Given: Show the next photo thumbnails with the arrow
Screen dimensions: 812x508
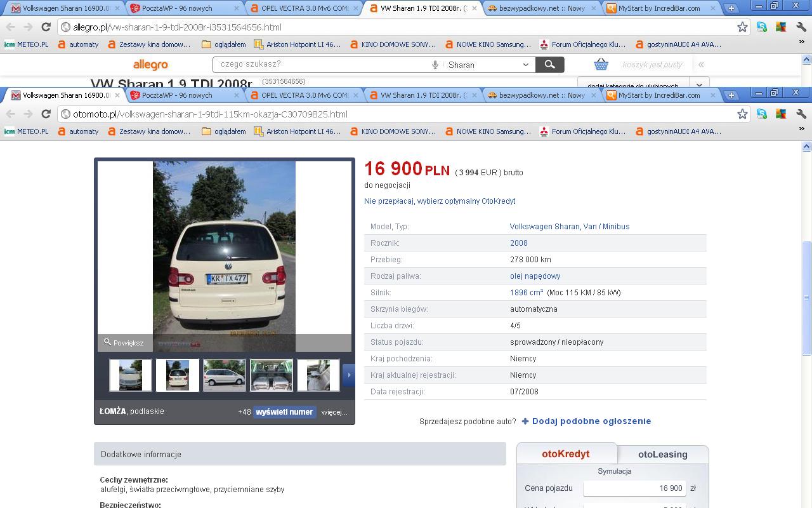Looking at the screenshot, I should [348, 375].
